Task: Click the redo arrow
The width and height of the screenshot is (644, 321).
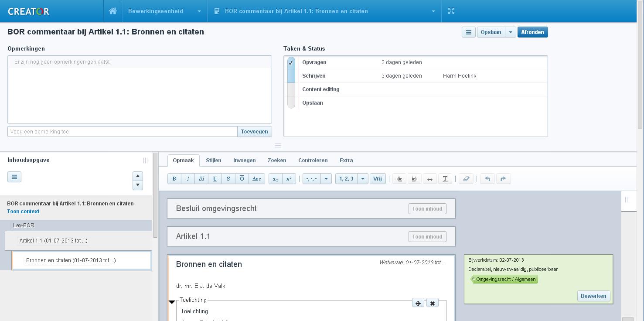Action: pyautogui.click(x=503, y=179)
